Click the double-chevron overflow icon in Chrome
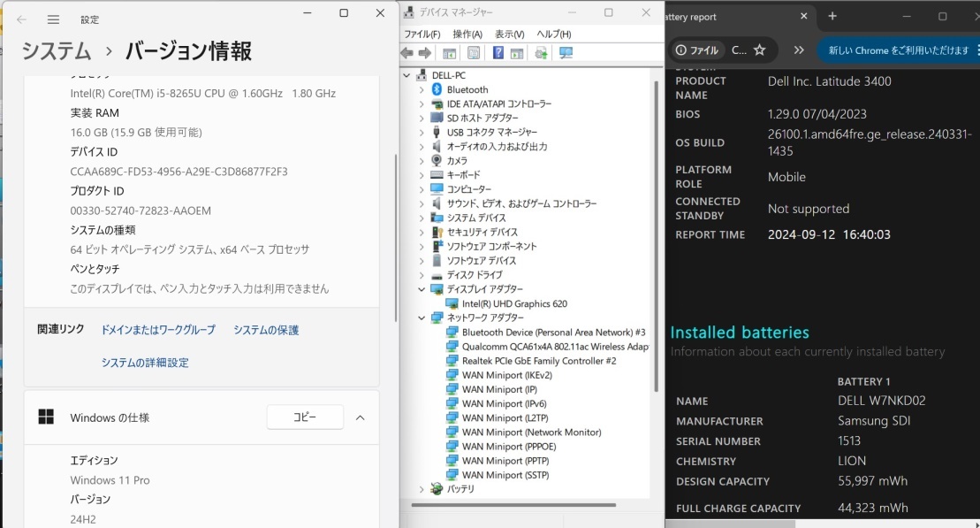Viewport: 980px width, 528px height. (x=799, y=50)
